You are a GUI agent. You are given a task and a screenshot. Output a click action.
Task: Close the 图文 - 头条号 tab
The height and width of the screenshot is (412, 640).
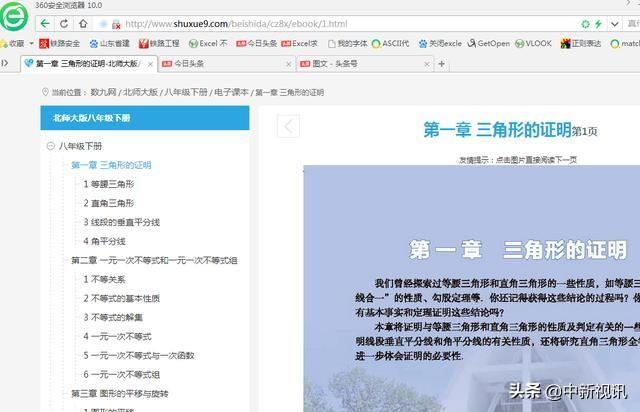pyautogui.click(x=427, y=64)
